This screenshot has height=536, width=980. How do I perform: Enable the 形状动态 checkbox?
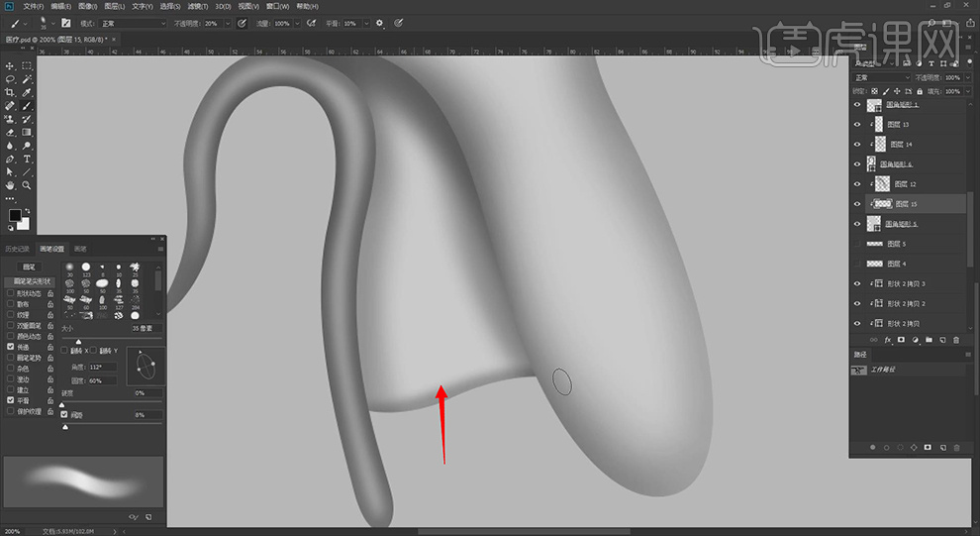click(10, 292)
